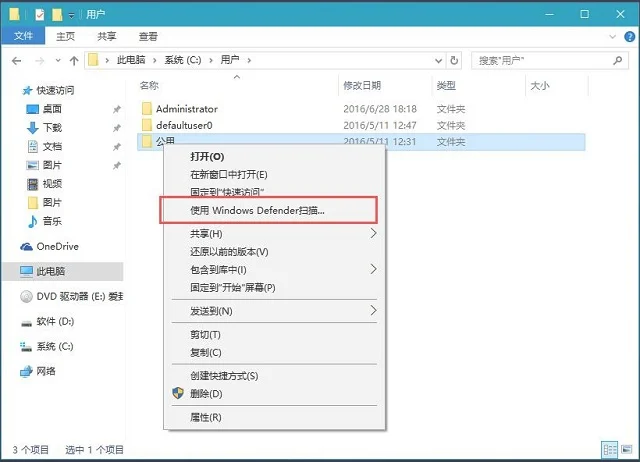Expand chevron after 此电脑 in breadcrumb
This screenshot has width=640, height=462.
(x=155, y=61)
